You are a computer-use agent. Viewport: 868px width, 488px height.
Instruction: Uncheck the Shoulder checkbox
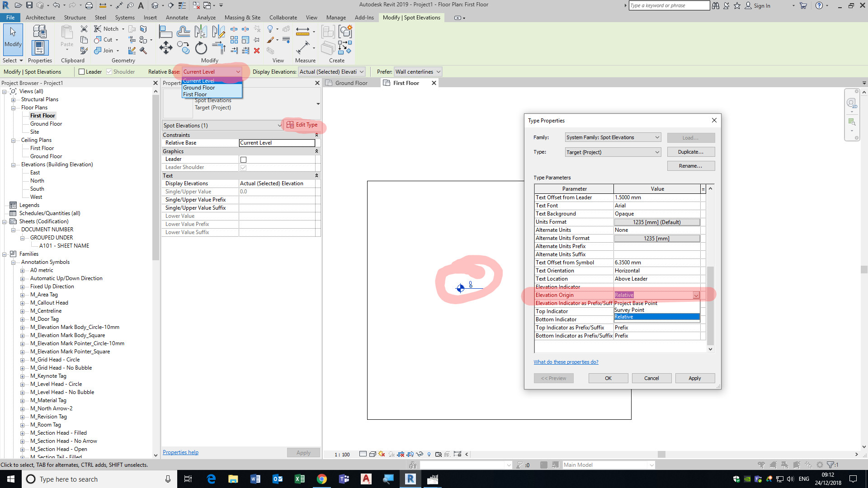(x=109, y=71)
